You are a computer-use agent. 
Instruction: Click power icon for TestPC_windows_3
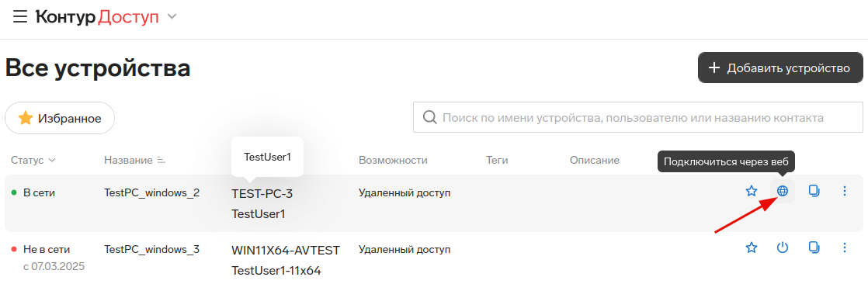point(782,248)
